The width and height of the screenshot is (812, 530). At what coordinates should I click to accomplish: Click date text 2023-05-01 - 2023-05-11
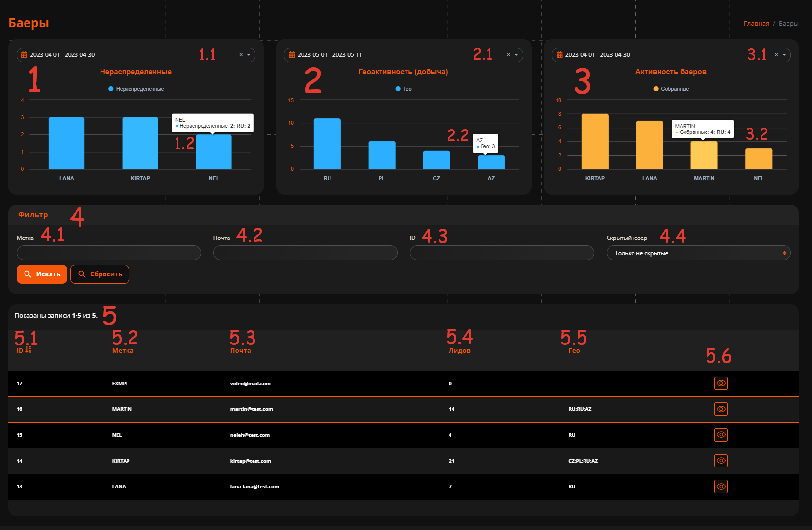330,55
